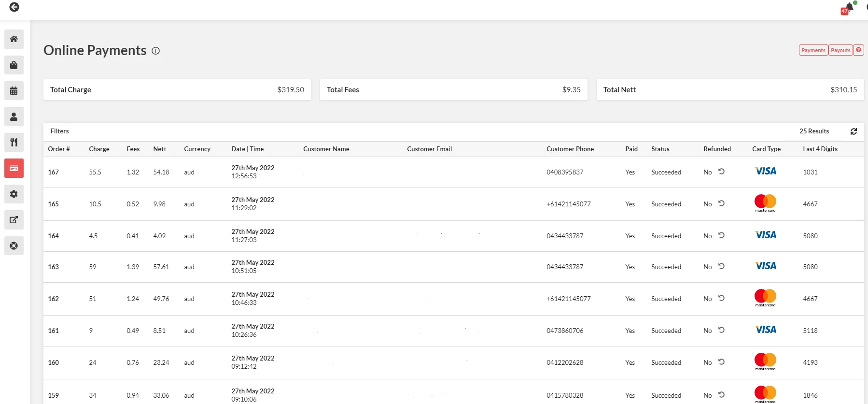Click phone number 0473860706
The height and width of the screenshot is (404, 868).
pyautogui.click(x=565, y=331)
